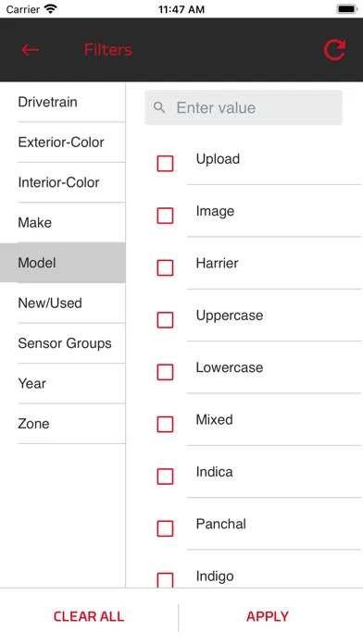
Task: Open the Sensor Groups filter
Action: 63,343
